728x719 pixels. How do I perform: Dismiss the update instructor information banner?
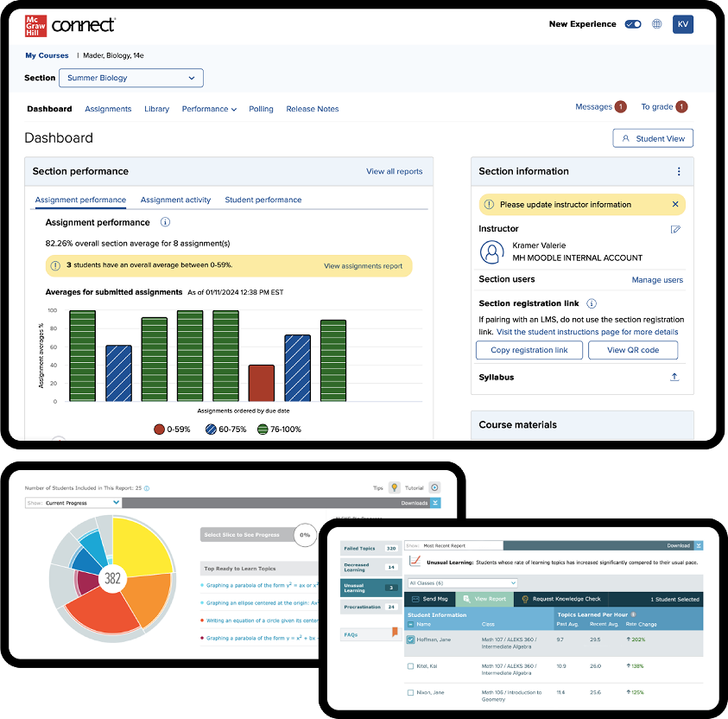[675, 205]
